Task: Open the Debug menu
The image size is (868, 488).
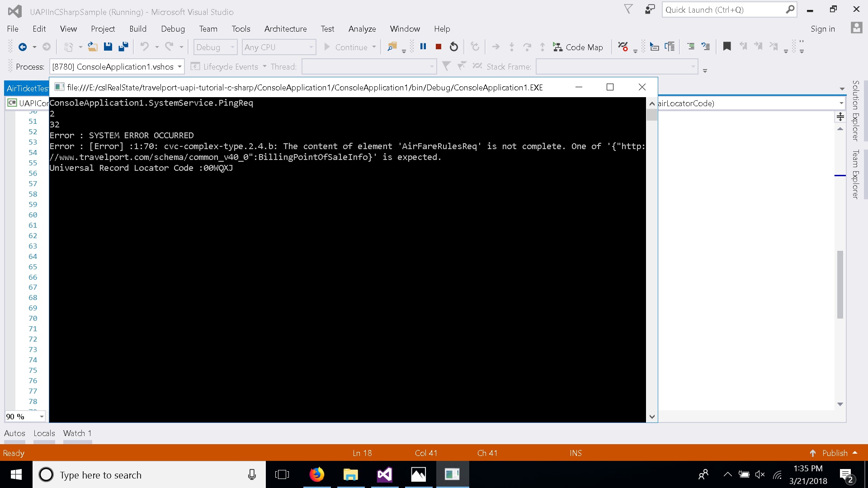Action: click(x=173, y=28)
